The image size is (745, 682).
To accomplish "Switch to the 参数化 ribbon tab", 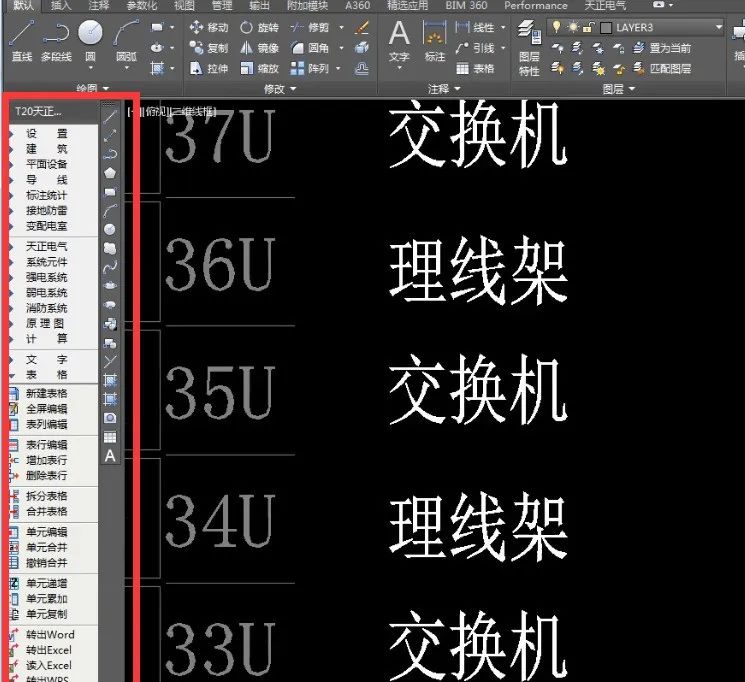I will coord(142,5).
